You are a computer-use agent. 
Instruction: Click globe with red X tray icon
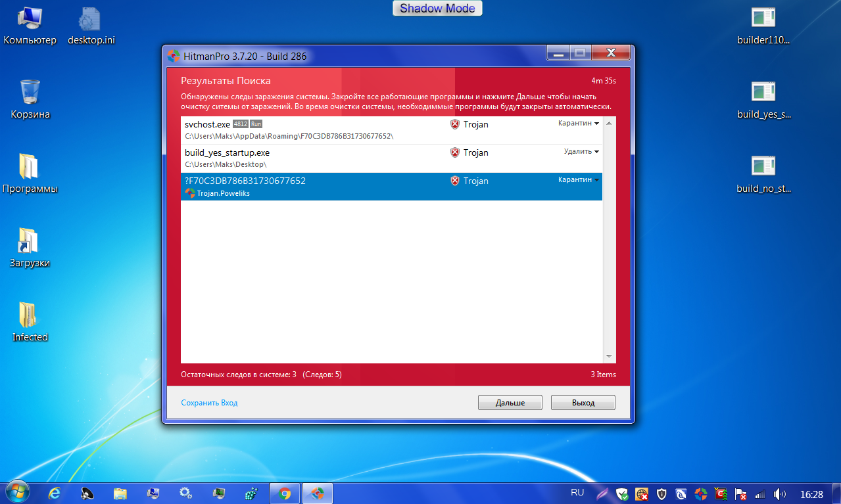(642, 493)
